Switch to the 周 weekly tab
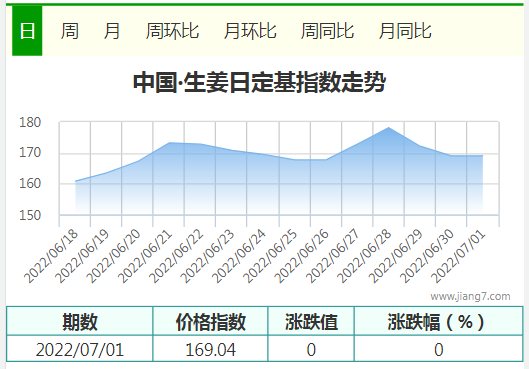The width and height of the screenshot is (529, 369). (x=70, y=31)
